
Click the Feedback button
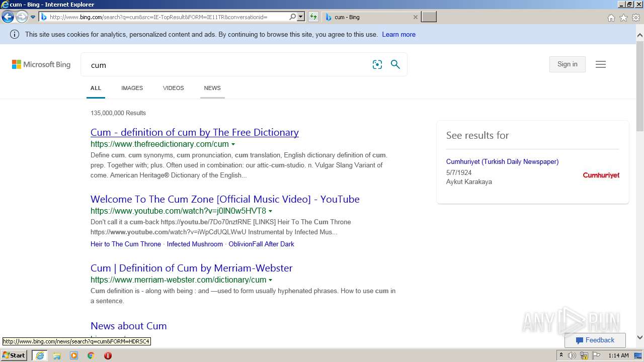click(x=595, y=340)
